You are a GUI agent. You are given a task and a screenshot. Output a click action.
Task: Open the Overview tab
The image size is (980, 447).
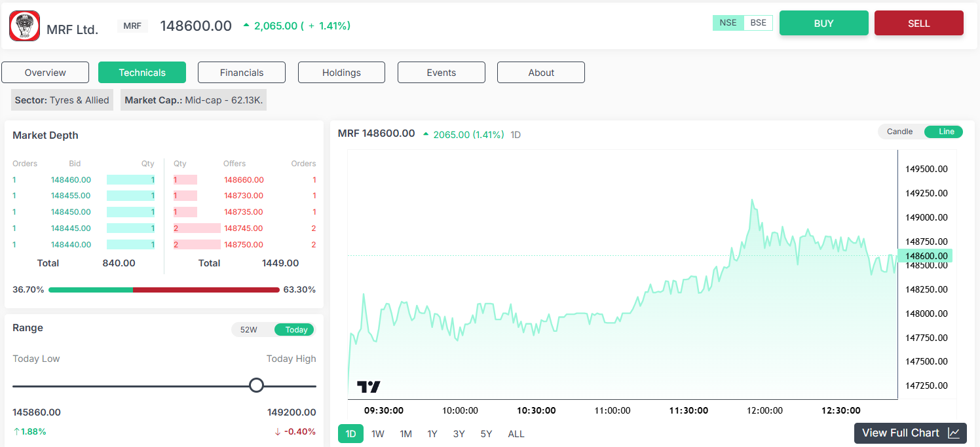[45, 73]
